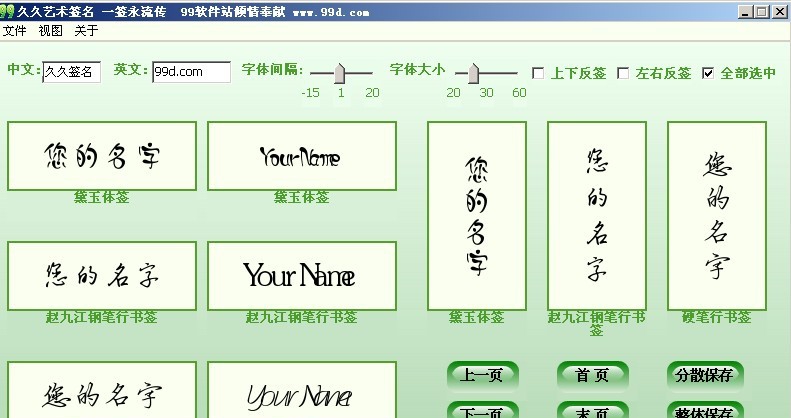The width and height of the screenshot is (791, 418).
Task: Click the 字体间隔 label
Action: 272,69
